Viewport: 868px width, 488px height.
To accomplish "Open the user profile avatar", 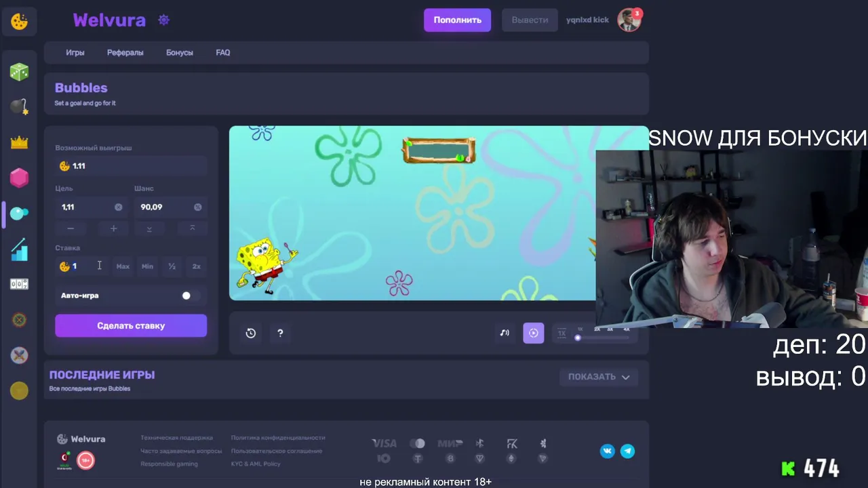I will pos(629,20).
